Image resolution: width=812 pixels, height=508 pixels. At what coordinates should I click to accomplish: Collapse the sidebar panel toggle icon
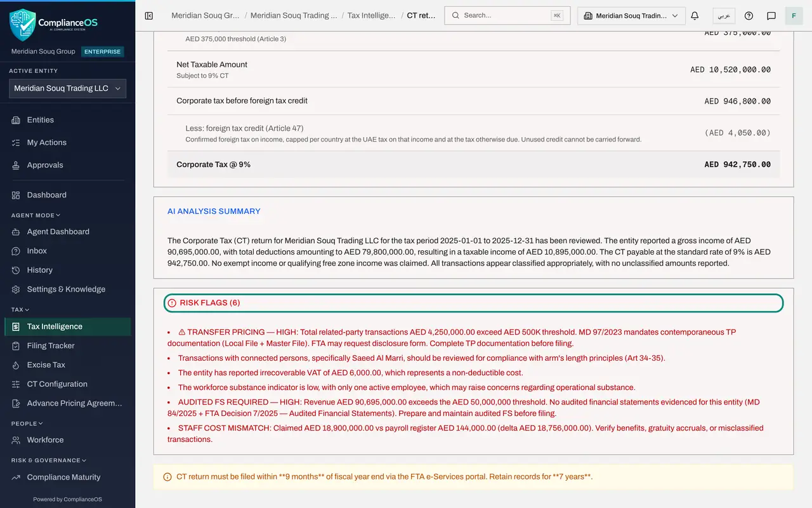pos(149,15)
